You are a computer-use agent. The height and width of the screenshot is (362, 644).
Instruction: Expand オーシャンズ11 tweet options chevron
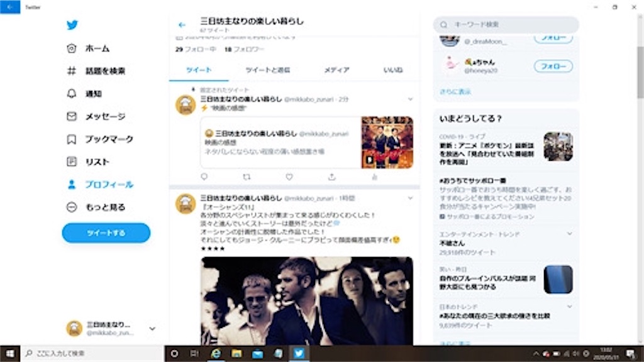[410, 198]
